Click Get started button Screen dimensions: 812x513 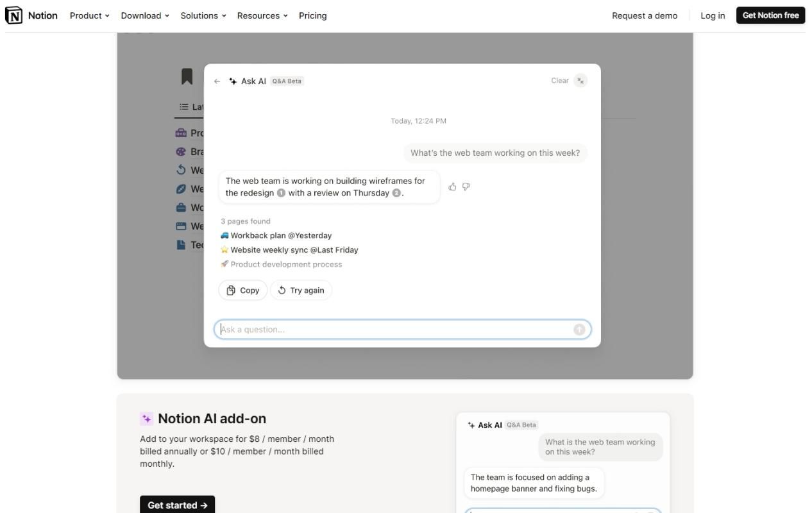[177, 505]
